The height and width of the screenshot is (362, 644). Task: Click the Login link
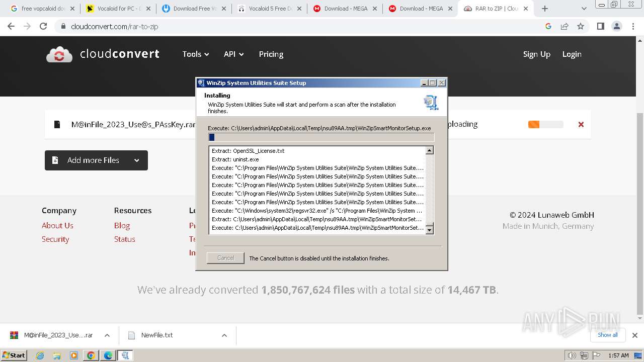[x=572, y=54]
